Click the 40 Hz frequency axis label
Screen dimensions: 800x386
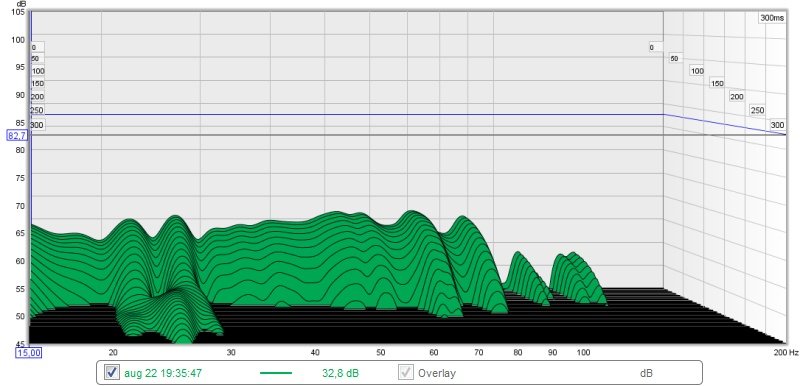315,352
